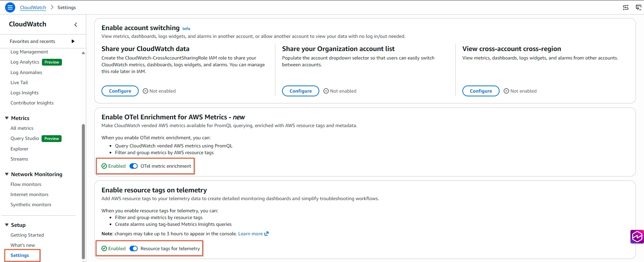Click the CloudWatch breadcrumb link
Screen dimensions: 644x262
pyautogui.click(x=33, y=7)
